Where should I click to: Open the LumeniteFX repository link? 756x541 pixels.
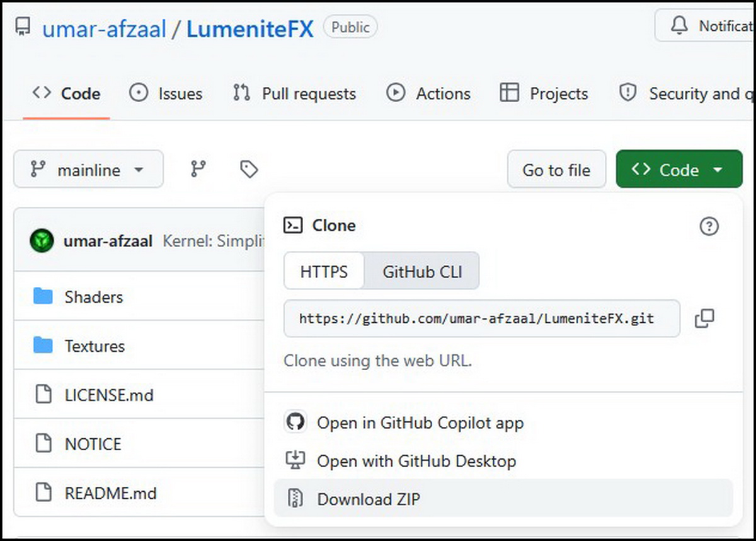click(x=250, y=28)
